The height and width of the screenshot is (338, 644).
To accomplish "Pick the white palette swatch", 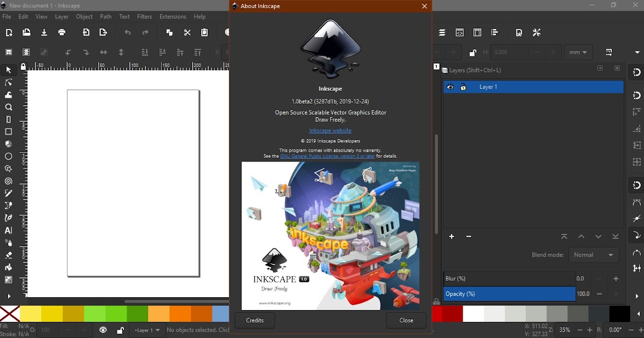I will tap(473, 314).
